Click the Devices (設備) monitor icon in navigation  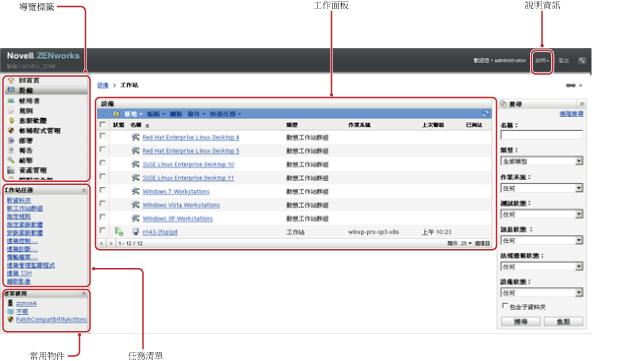[11, 90]
